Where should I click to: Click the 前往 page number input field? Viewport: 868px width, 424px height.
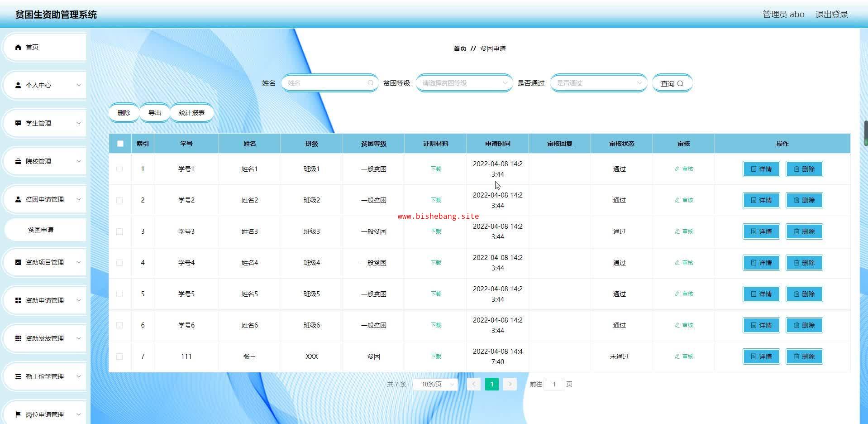pyautogui.click(x=554, y=384)
